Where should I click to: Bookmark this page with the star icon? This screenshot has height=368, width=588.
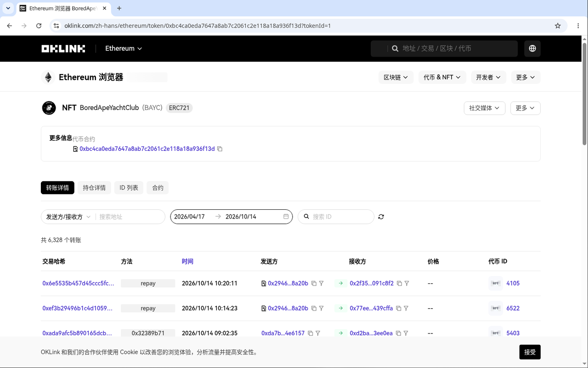click(x=558, y=26)
